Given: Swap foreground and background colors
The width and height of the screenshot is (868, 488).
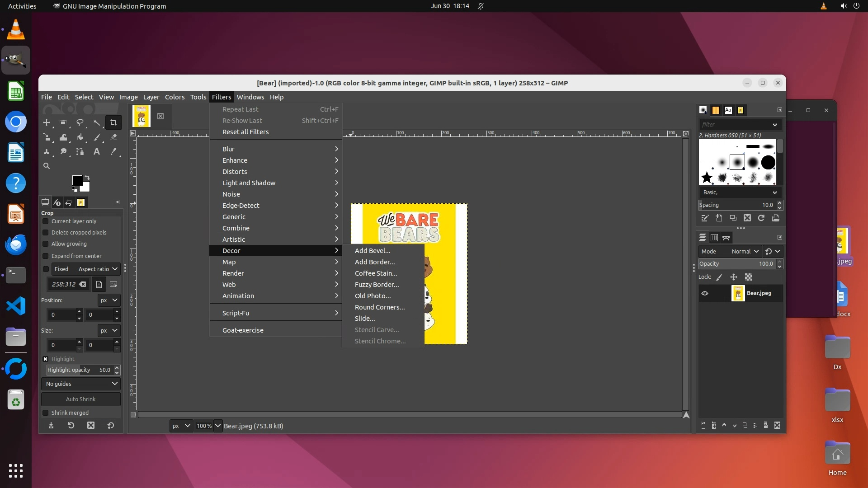Looking at the screenshot, I should (x=87, y=177).
